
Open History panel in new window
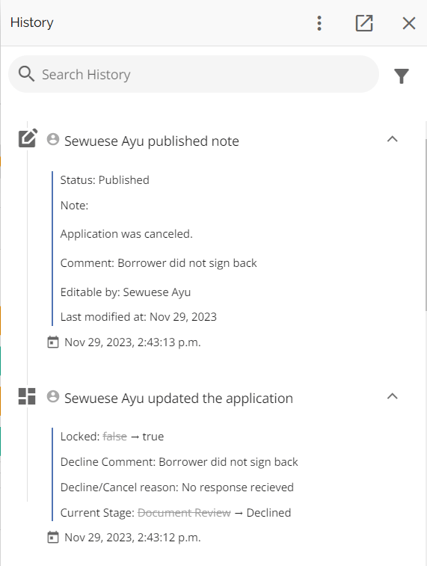tap(364, 23)
